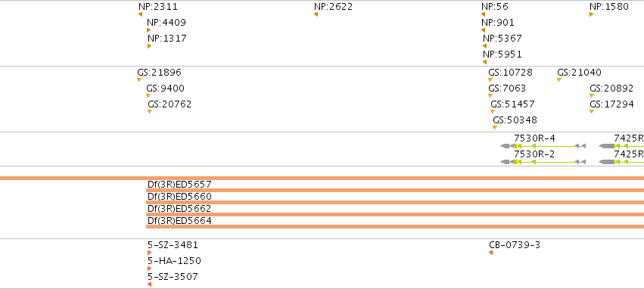The image size is (644, 289).
Task: Click the Df(3R)ED5664 deficiency bar
Action: (x=395, y=226)
